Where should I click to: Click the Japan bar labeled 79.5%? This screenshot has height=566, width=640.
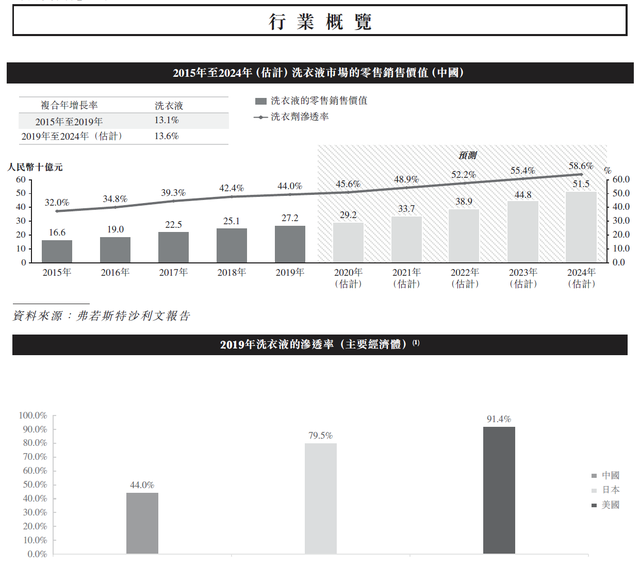(x=321, y=499)
